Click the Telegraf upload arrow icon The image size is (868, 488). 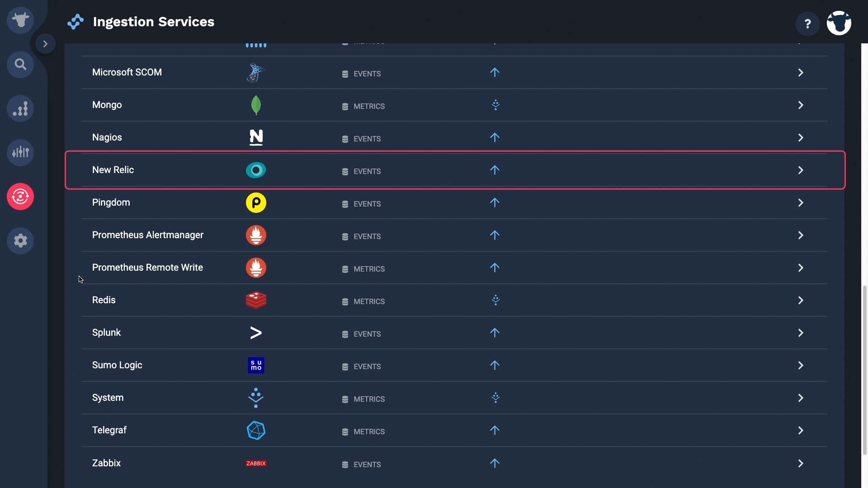pyautogui.click(x=495, y=430)
